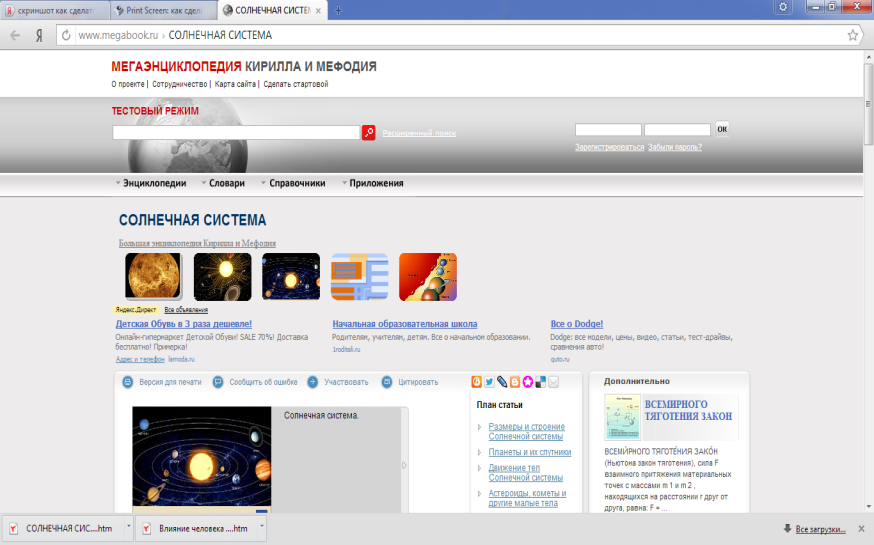This screenshot has width=874, height=545.
Task: Click the browser address bar
Action: pos(457,35)
